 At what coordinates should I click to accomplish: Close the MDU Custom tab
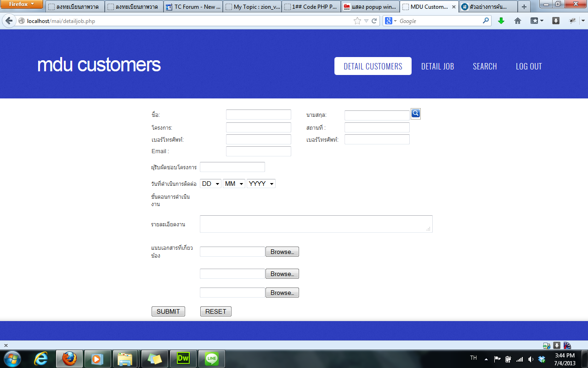(x=453, y=7)
